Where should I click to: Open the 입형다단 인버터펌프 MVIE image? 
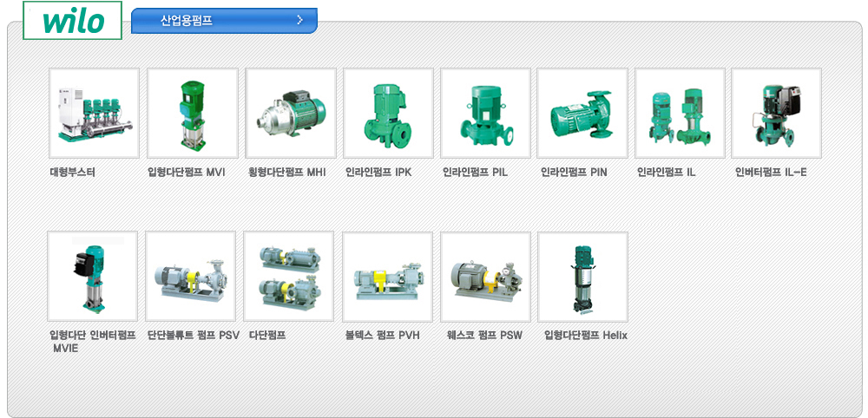pyautogui.click(x=93, y=277)
